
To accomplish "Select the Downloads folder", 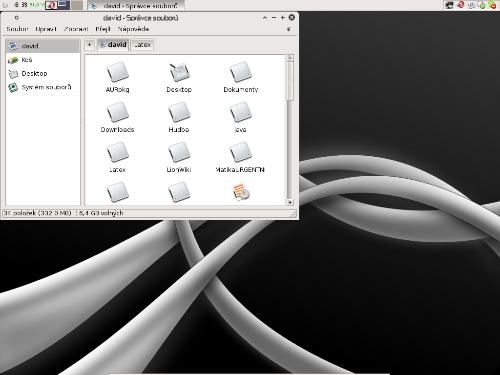I will click(117, 117).
